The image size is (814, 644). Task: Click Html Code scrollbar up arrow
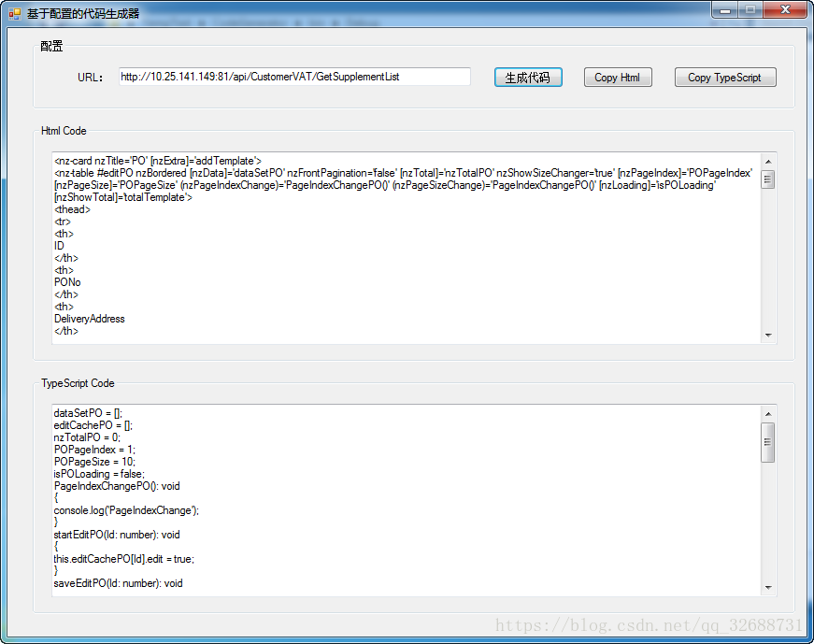coord(768,162)
